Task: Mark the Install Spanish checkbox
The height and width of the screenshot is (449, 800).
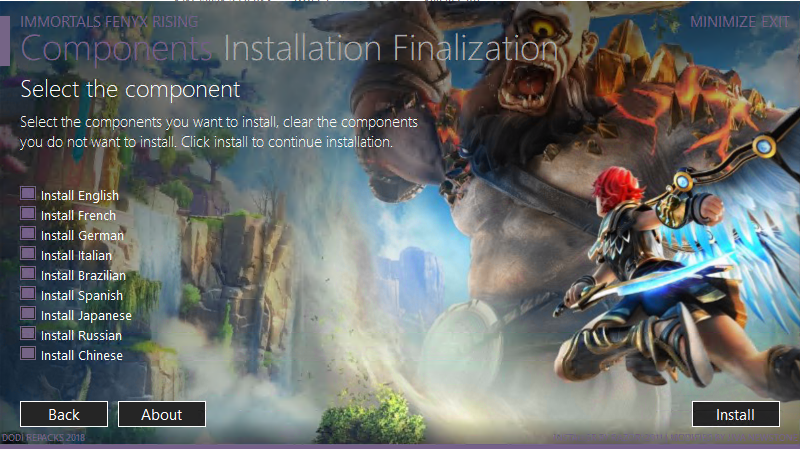Action: [28, 293]
